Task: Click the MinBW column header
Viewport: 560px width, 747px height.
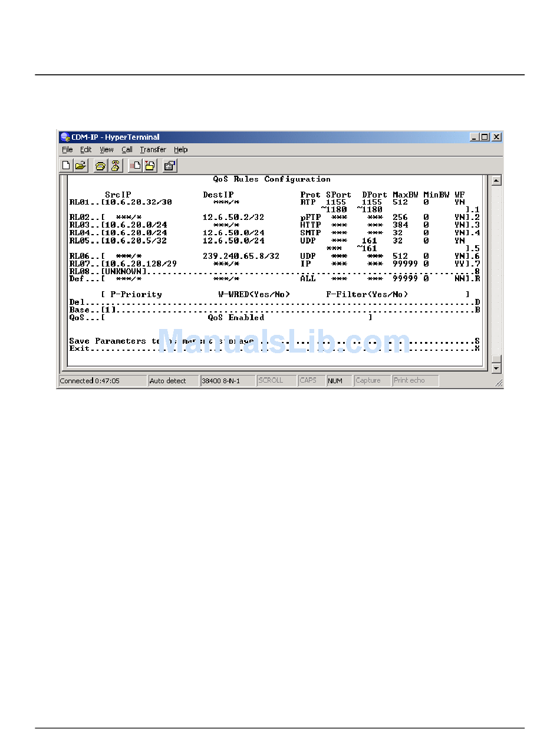Action: 436,195
